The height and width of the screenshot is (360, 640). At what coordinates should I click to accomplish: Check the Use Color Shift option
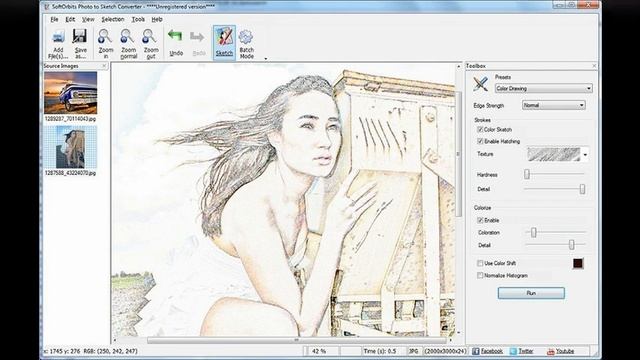[x=480, y=263]
